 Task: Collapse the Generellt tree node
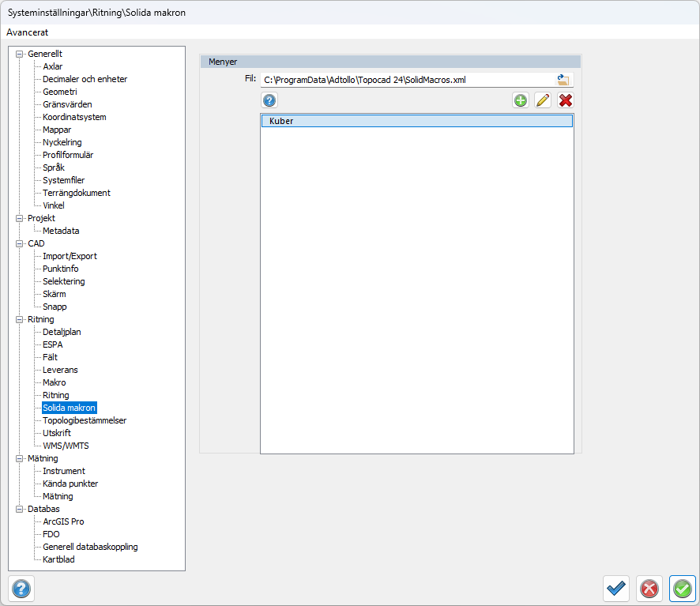click(20, 54)
